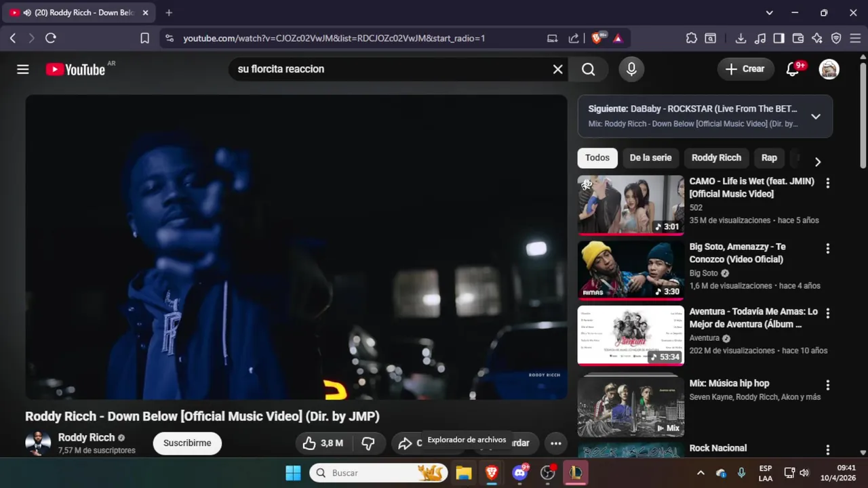868x488 pixels.
Task: Open the account avatar menu
Action: pos(829,69)
